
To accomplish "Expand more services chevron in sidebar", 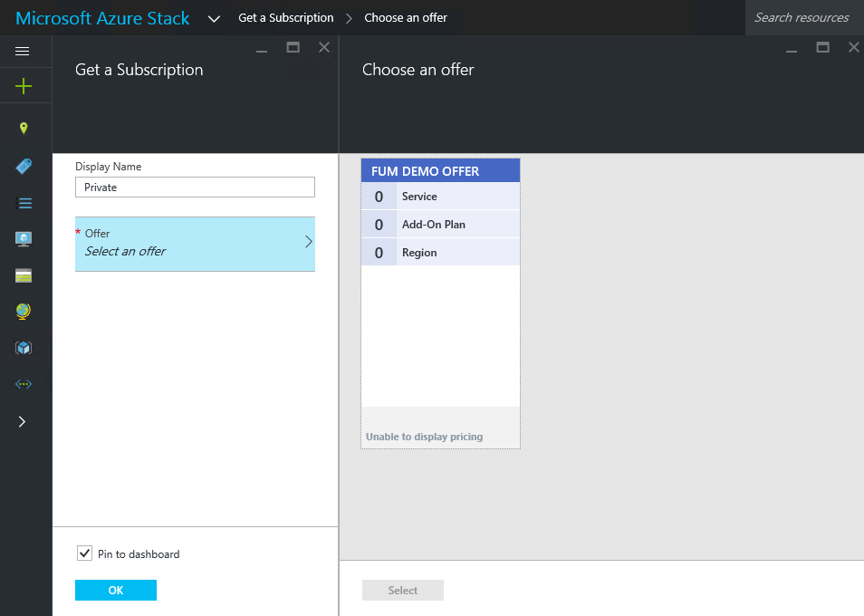I will (23, 421).
